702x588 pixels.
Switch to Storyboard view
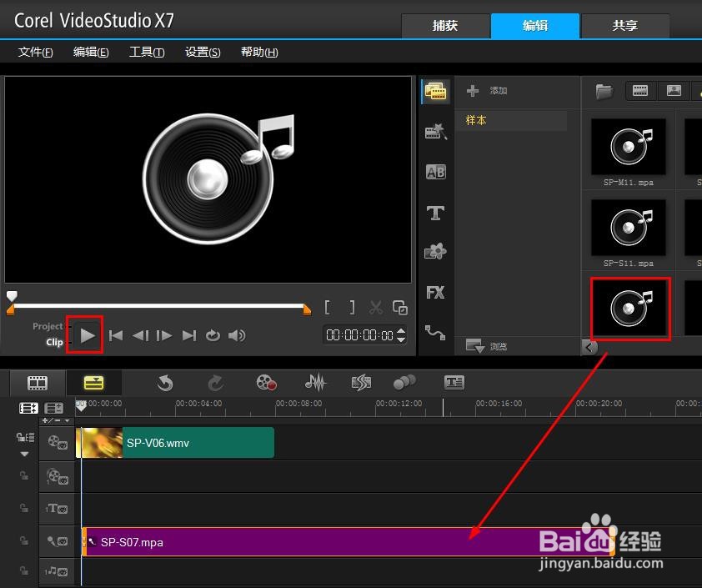pyautogui.click(x=38, y=383)
